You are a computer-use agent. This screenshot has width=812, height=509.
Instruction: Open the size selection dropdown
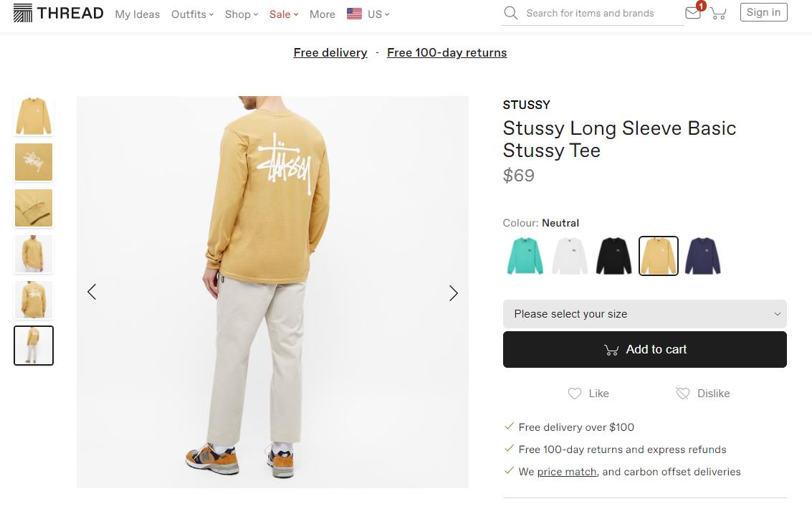(x=644, y=314)
